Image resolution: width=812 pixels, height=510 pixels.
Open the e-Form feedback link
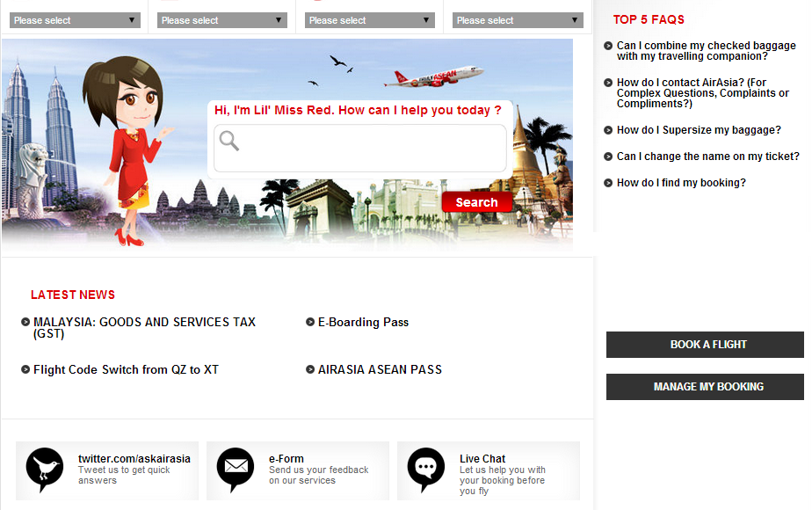point(286,459)
